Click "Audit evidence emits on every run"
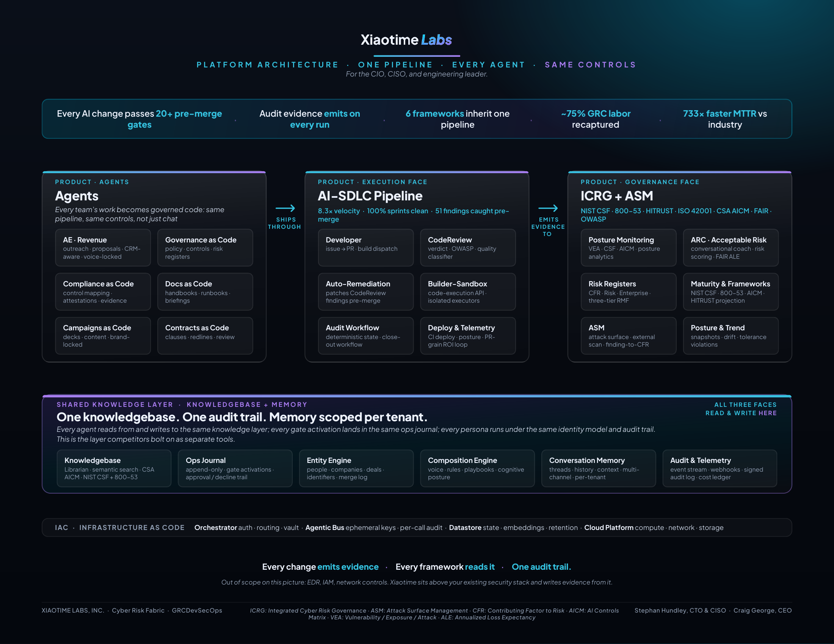 click(310, 119)
